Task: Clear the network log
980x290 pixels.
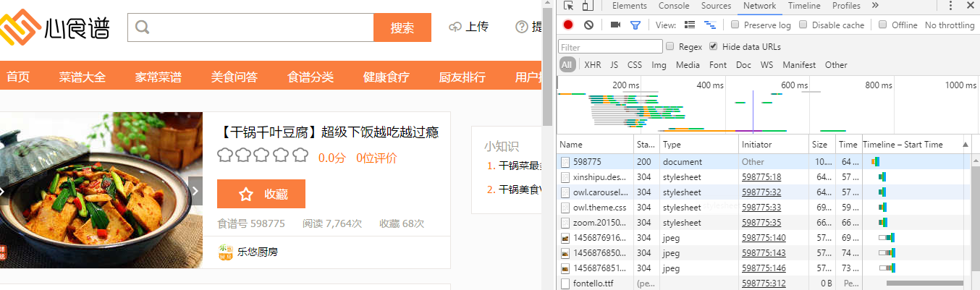Action: [589, 25]
